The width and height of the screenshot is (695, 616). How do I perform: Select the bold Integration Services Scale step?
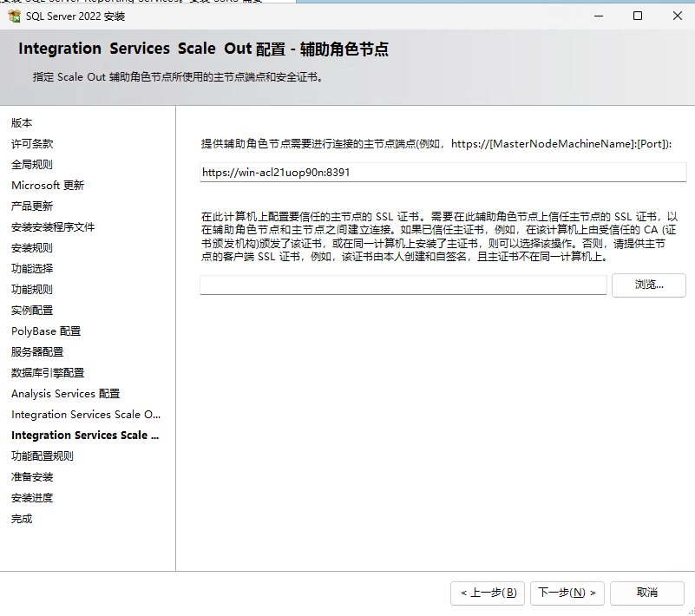[x=85, y=436]
